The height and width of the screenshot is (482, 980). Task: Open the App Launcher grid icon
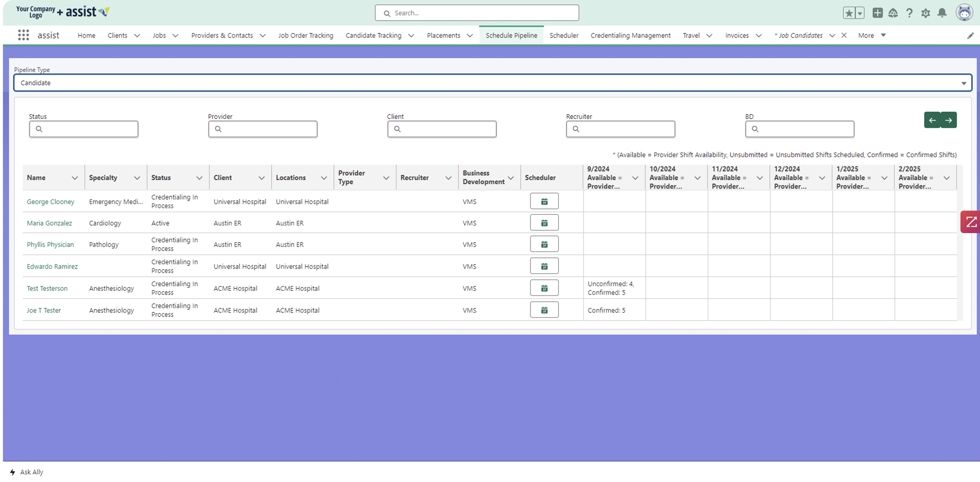click(x=24, y=35)
